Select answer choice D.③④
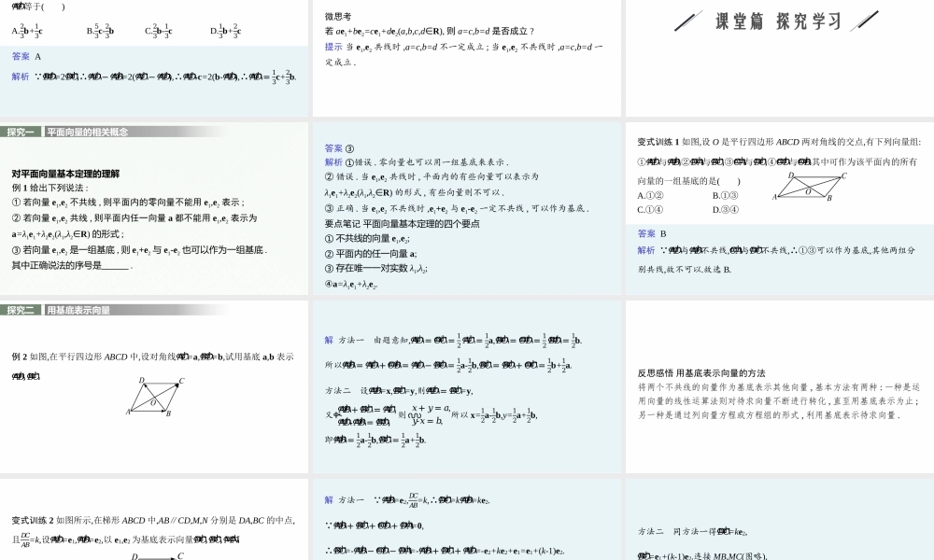934x560 pixels. 726,210
